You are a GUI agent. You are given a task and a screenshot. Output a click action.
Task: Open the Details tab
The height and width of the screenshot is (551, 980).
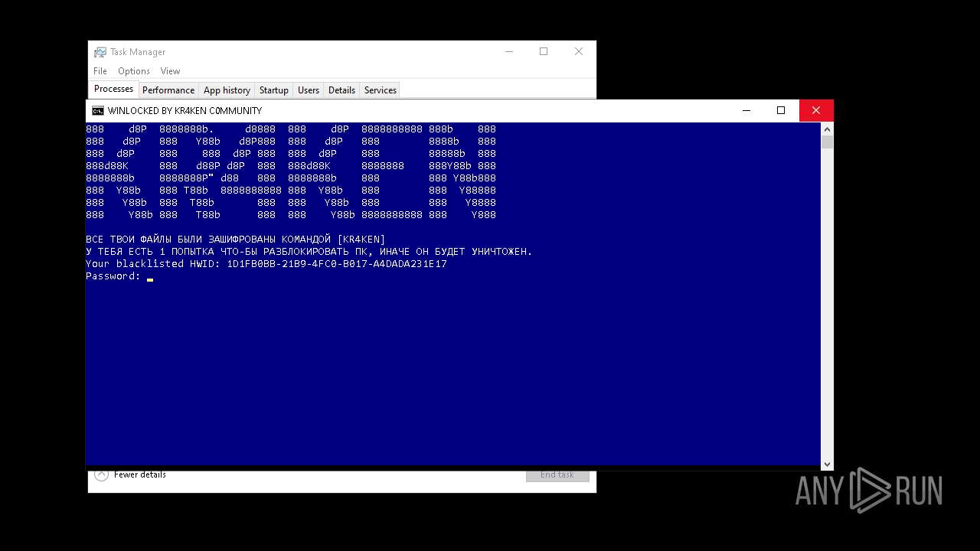pos(341,90)
